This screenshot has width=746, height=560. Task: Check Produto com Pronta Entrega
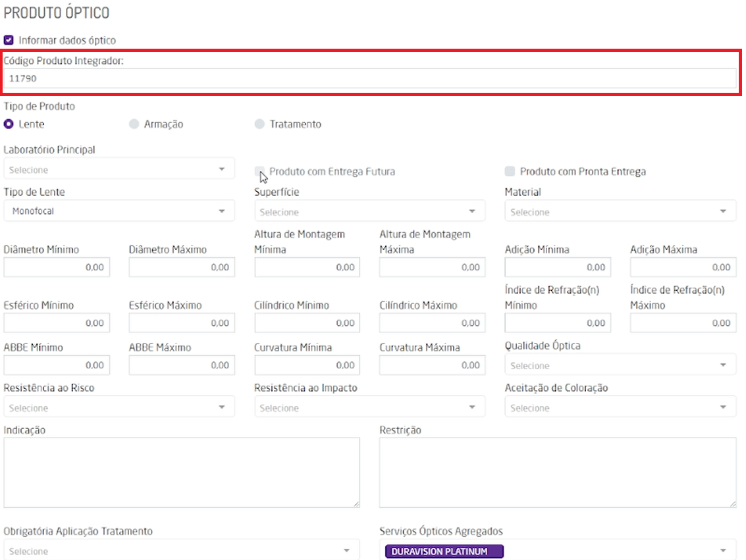(x=510, y=172)
